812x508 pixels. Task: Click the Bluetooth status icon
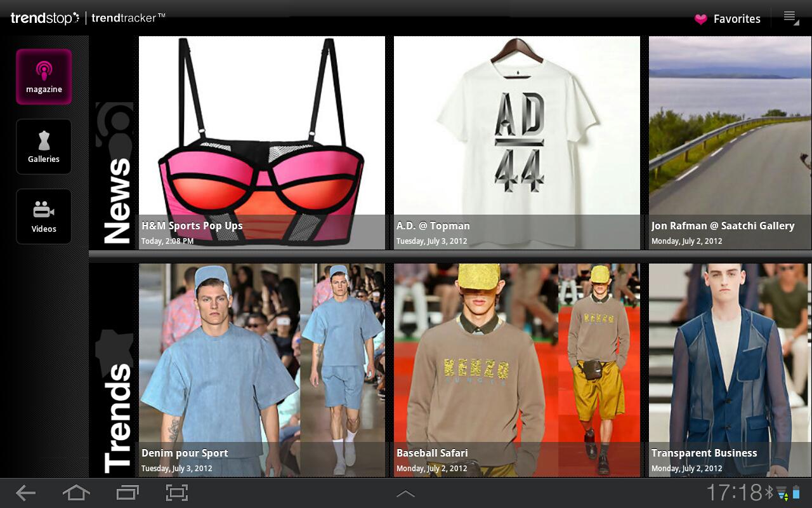[x=769, y=493]
